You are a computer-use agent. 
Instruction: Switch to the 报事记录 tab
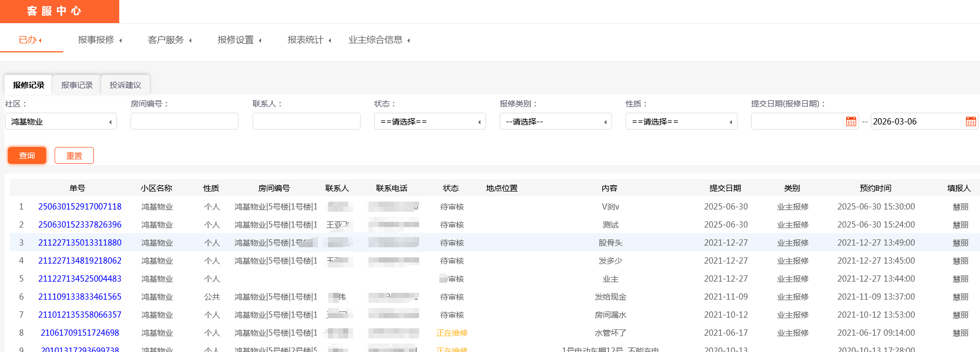click(x=77, y=85)
